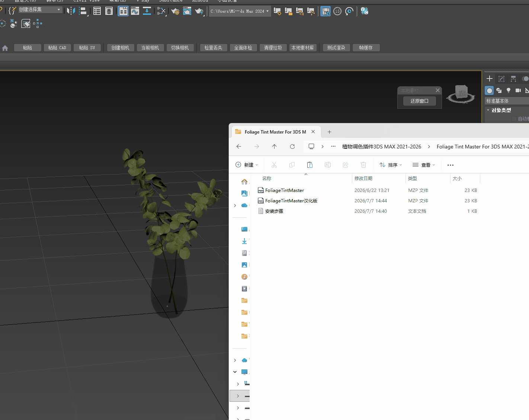Click the 全面体检 button
529x420 pixels.
pyautogui.click(x=243, y=48)
